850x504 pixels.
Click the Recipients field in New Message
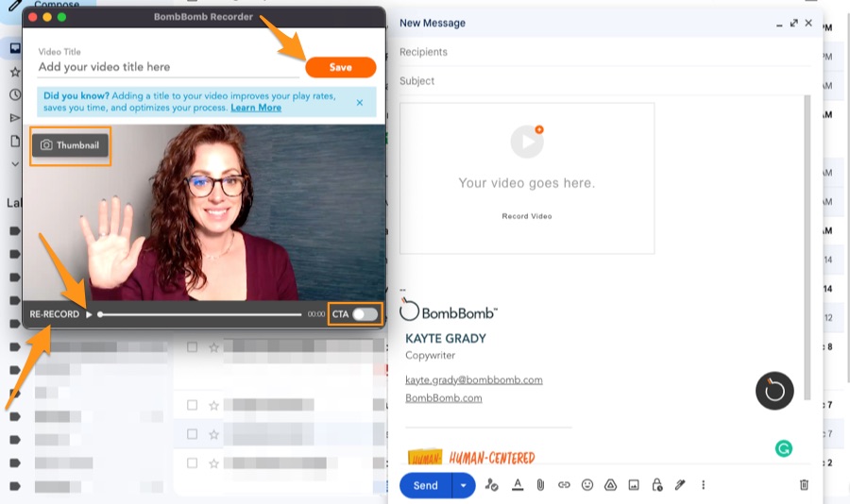(604, 52)
